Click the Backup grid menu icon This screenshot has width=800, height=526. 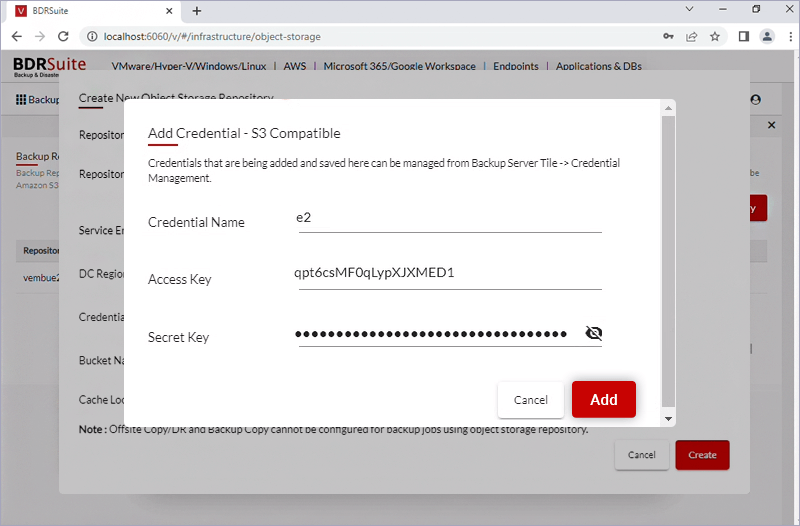(x=21, y=99)
